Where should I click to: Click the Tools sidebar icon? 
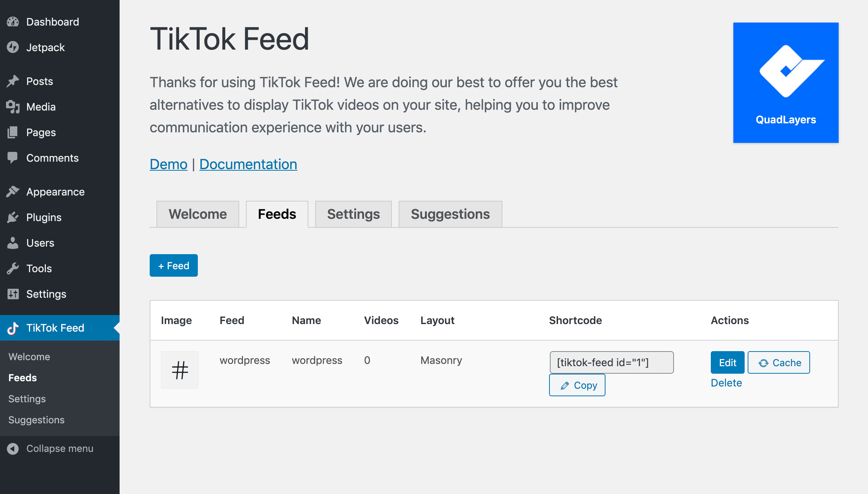13,268
